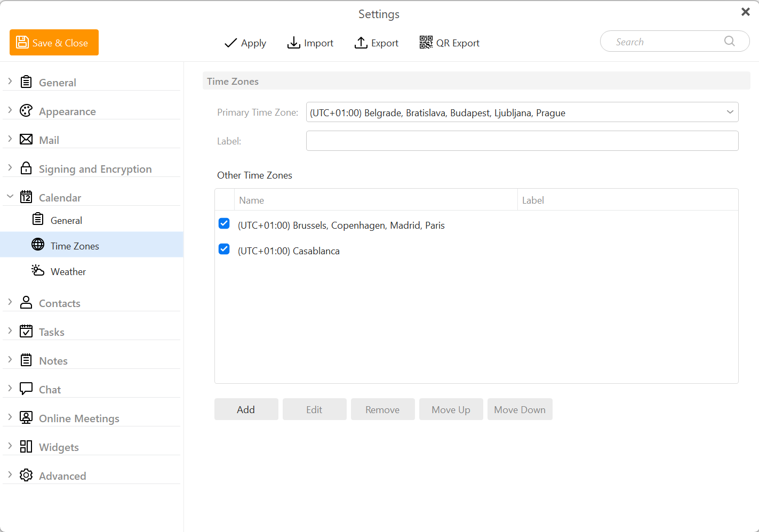Screen dimensions: 759x532
Task: Open the Calendar General sub-item
Action: click(x=66, y=220)
